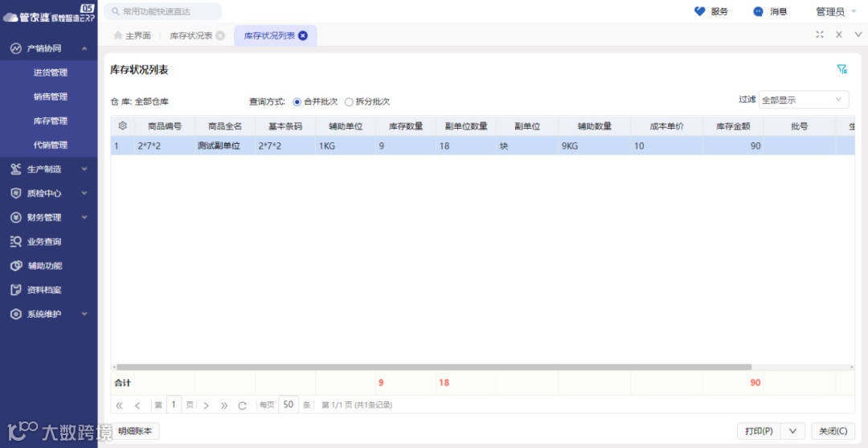The image size is (868, 448).
Task: Click the 系统维护 icon
Action: coord(16,314)
